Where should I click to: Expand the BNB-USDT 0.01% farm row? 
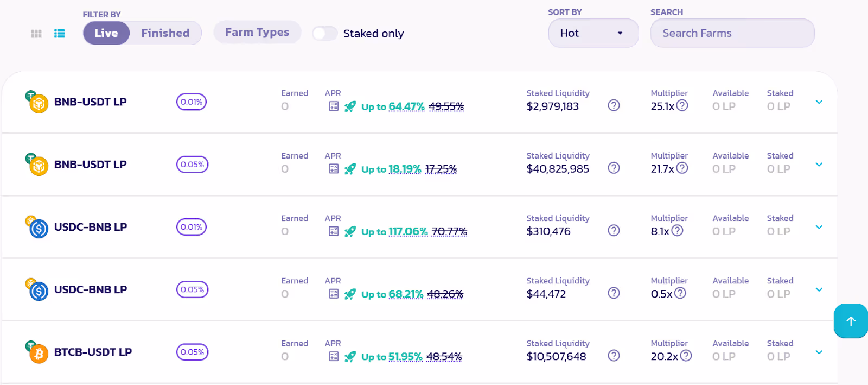pyautogui.click(x=819, y=102)
